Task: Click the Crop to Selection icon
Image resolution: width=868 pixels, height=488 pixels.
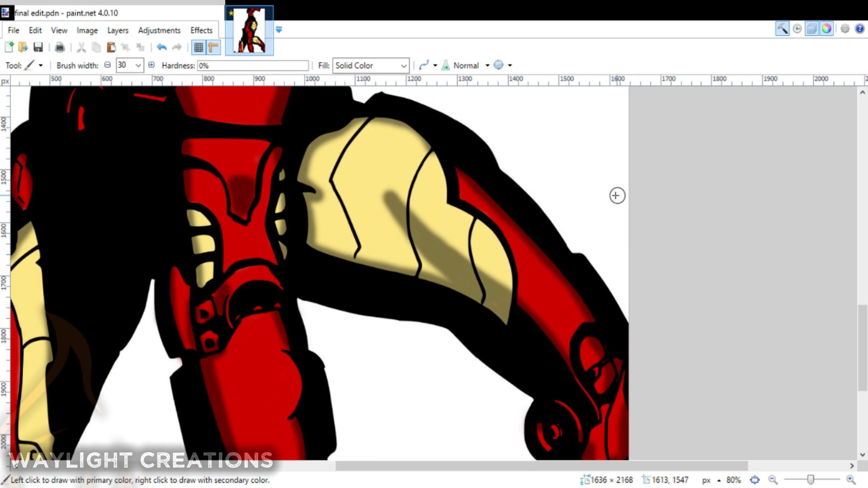Action: [x=126, y=47]
